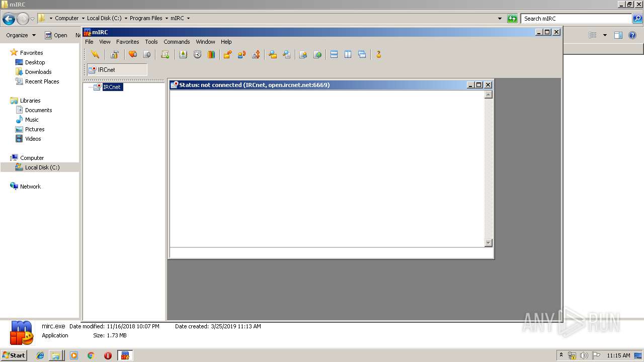Image resolution: width=644 pixels, height=362 pixels.
Task: Open the mIRC File menu
Action: click(89, 42)
